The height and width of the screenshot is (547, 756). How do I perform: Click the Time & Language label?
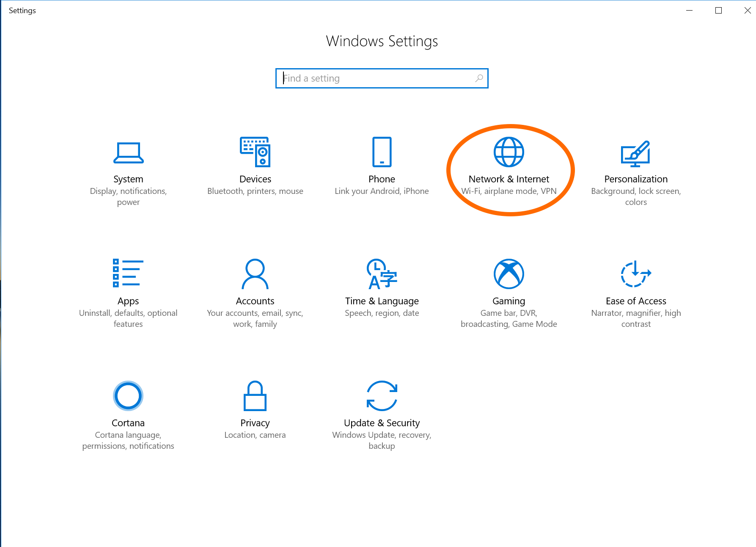[x=382, y=301]
